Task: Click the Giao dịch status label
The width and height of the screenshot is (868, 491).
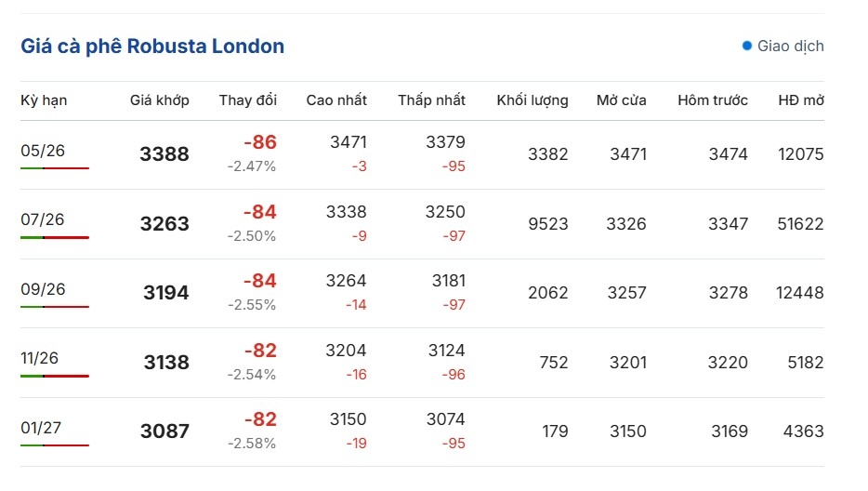Action: tap(790, 46)
